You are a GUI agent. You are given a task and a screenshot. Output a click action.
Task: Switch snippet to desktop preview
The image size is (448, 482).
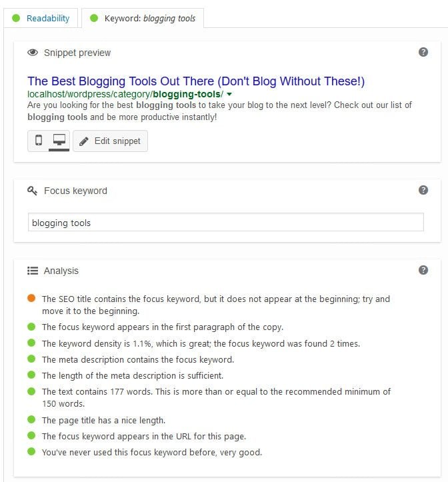click(59, 141)
